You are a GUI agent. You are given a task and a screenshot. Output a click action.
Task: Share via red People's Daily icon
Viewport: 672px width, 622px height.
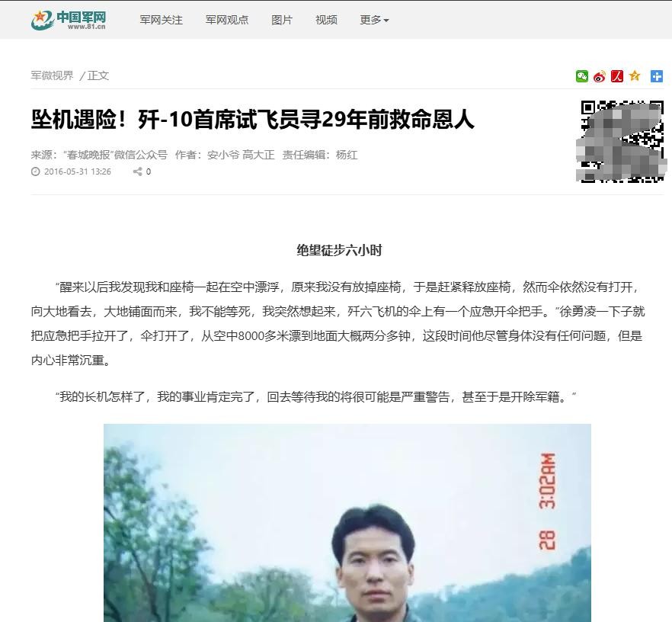[x=616, y=76]
